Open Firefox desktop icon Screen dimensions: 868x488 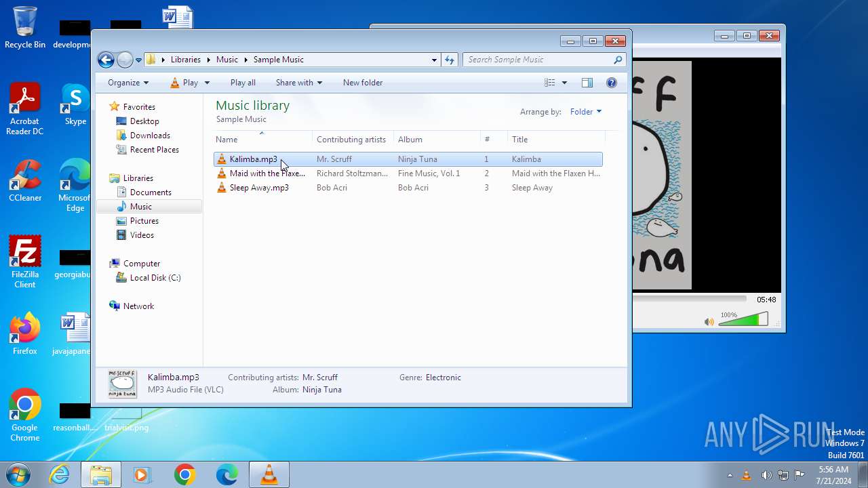pos(25,334)
